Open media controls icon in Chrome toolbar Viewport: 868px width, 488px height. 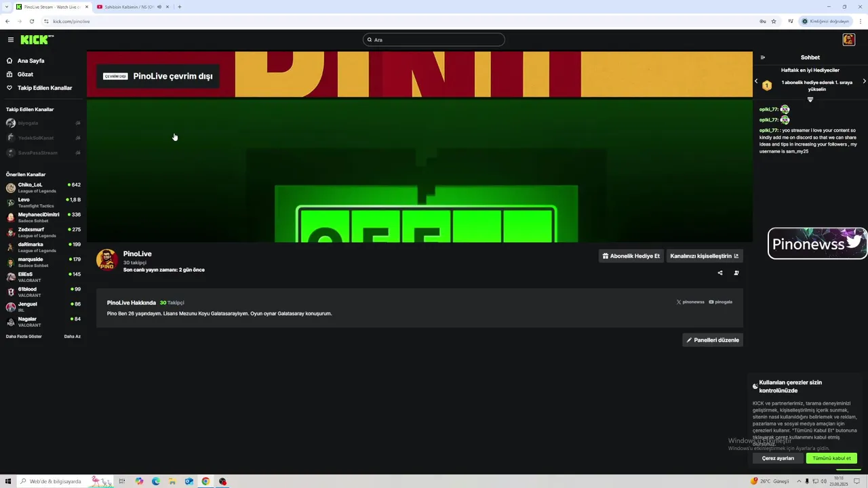pos(790,21)
